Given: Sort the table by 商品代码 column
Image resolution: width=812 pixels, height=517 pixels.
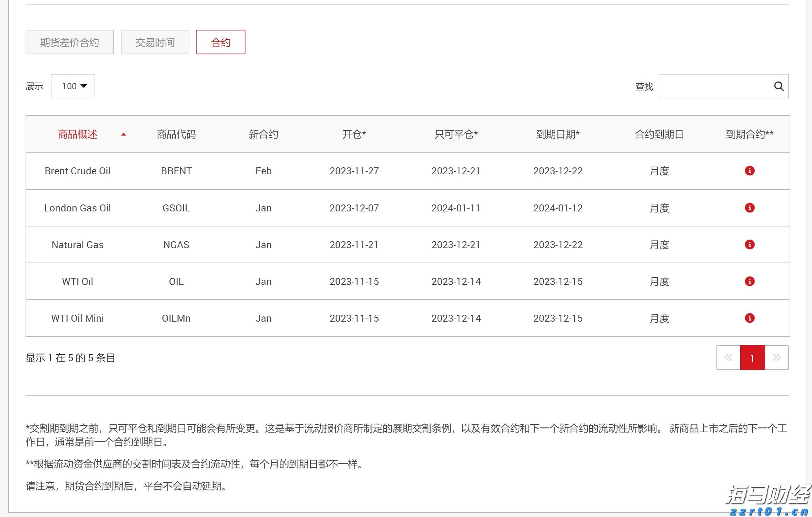Looking at the screenshot, I should [x=176, y=134].
